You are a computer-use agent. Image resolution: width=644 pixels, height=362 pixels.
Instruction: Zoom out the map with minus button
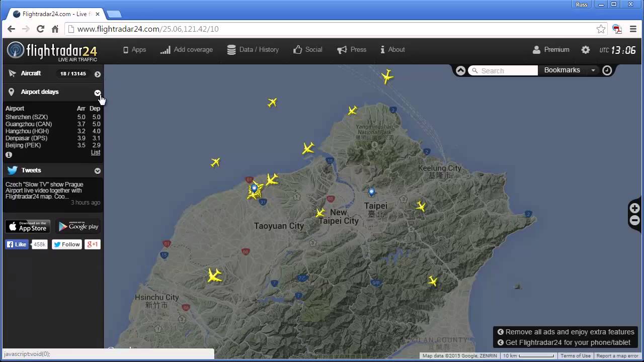[x=635, y=220]
